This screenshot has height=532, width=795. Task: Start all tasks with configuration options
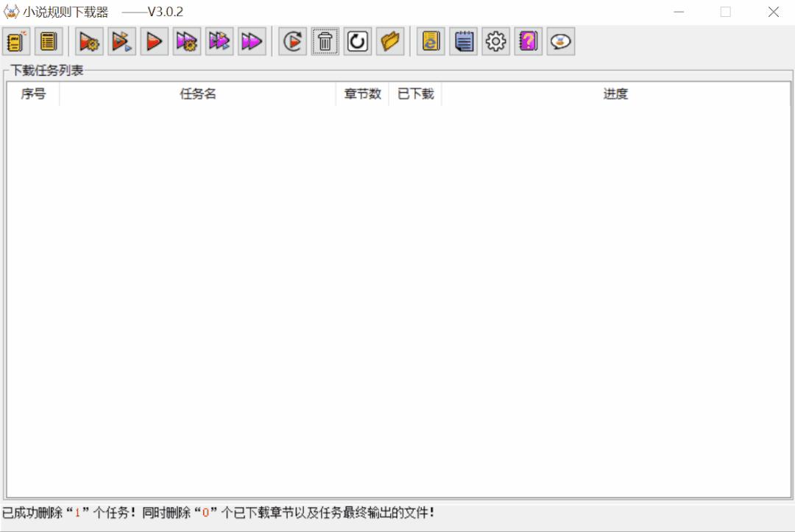[x=186, y=41]
